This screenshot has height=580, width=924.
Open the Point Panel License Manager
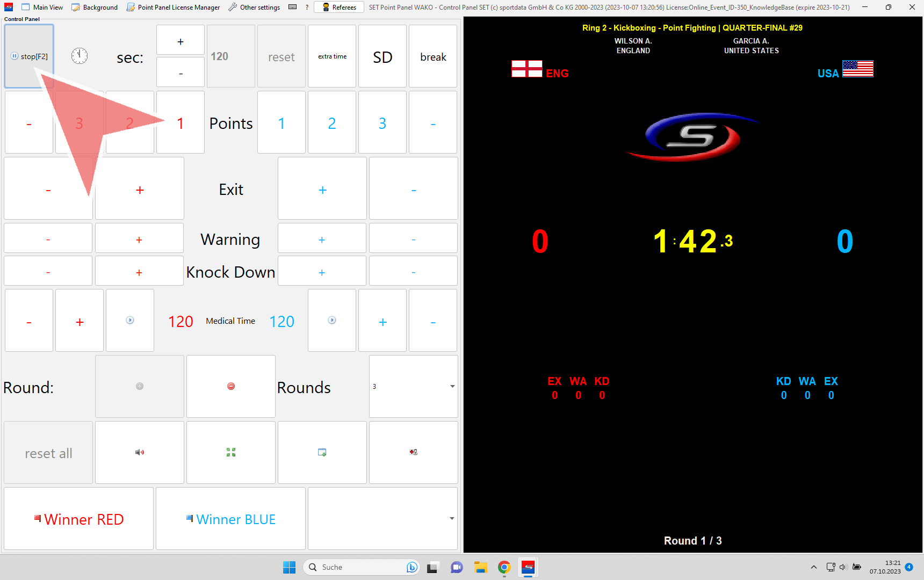(173, 7)
